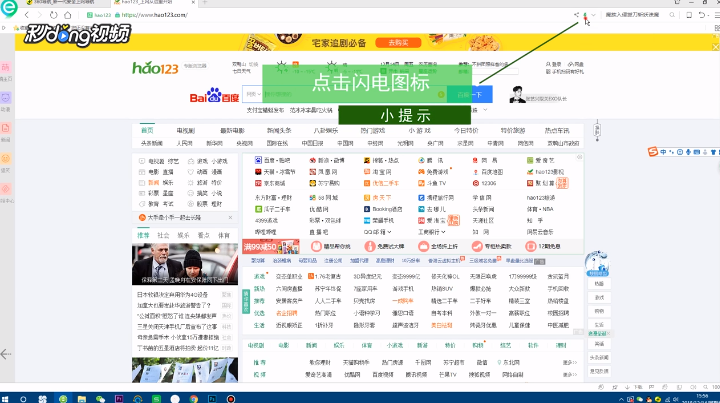
Task: Open the 爱奇艺 site link
Action: (540, 160)
